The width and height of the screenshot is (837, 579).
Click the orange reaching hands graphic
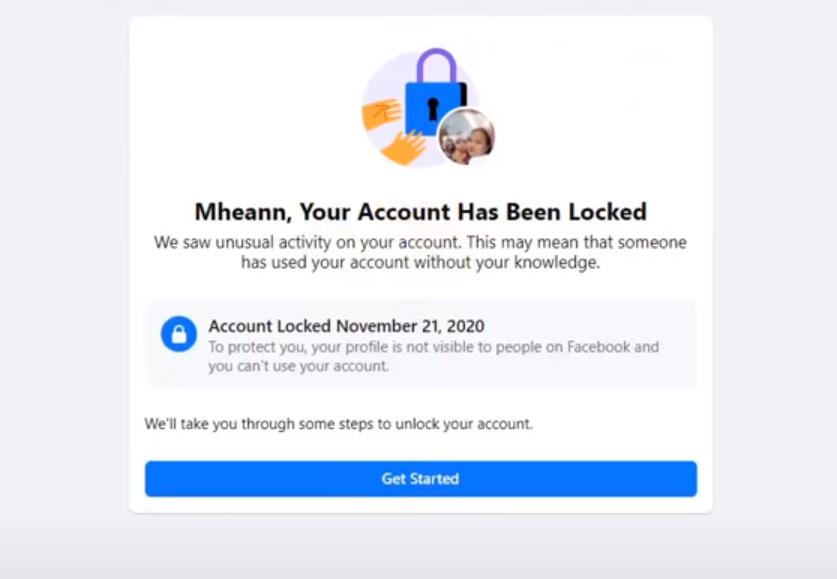(390, 130)
